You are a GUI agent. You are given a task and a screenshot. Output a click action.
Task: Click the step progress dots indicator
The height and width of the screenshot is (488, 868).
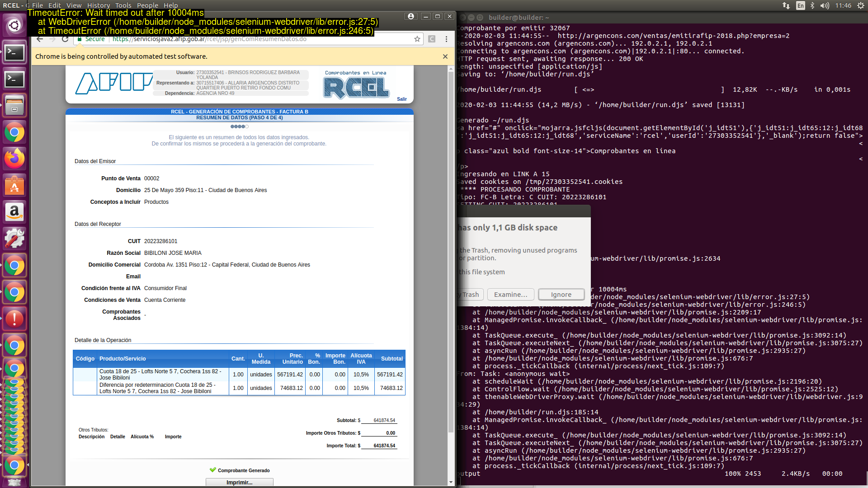point(240,127)
